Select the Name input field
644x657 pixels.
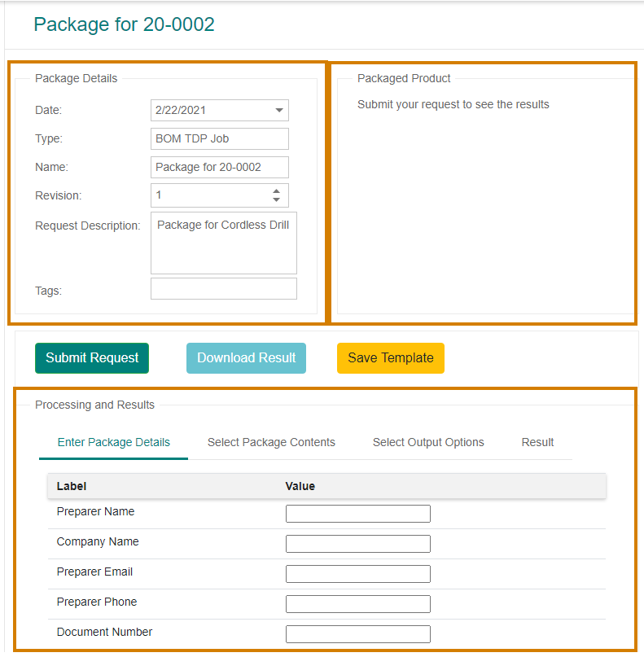click(220, 167)
